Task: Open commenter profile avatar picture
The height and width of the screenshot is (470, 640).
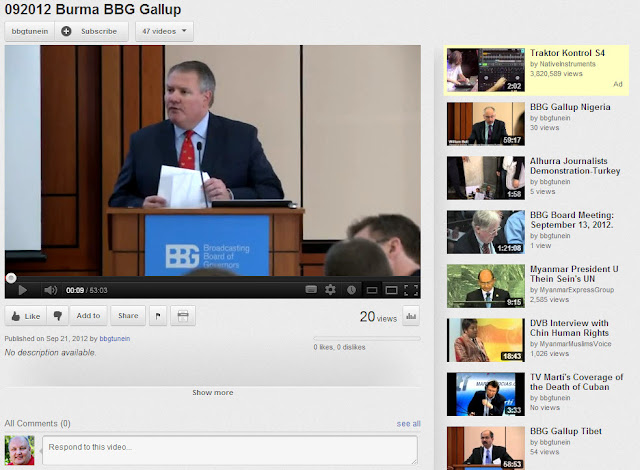Action: point(19,450)
